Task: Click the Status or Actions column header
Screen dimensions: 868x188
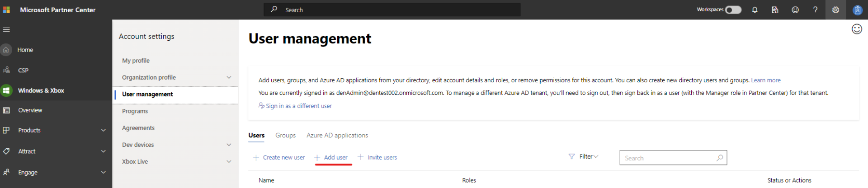Action: [789, 180]
